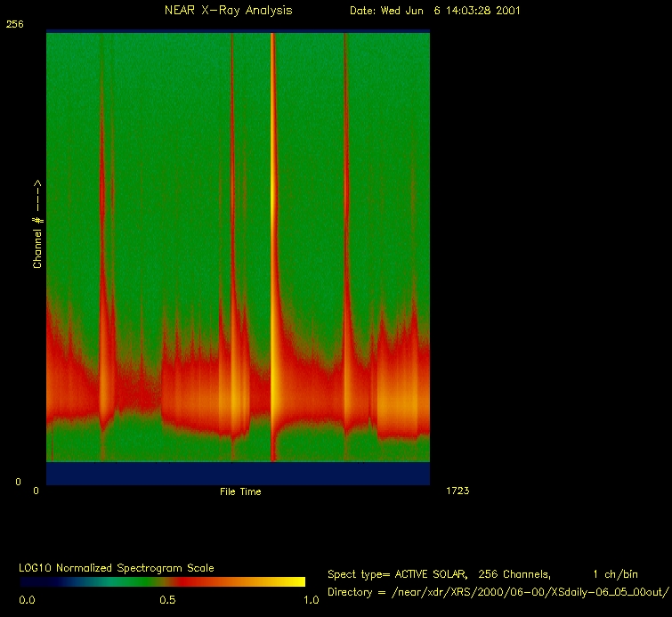Click the 256 label on the channel axis
This screenshot has height=617, width=672.
click(x=14, y=25)
